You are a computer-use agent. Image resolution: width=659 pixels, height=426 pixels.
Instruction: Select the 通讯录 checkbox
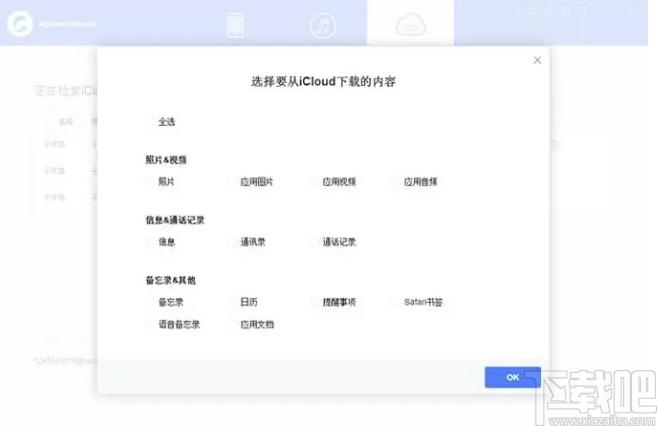pos(232,242)
